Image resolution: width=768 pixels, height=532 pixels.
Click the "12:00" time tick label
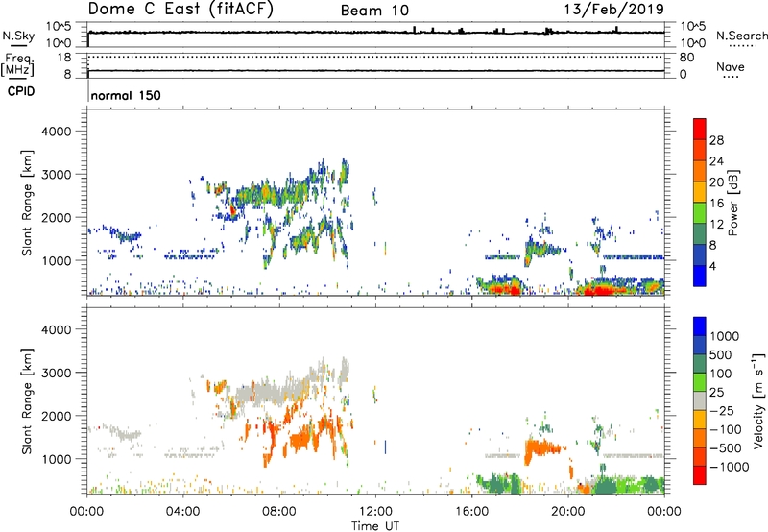tap(375, 512)
